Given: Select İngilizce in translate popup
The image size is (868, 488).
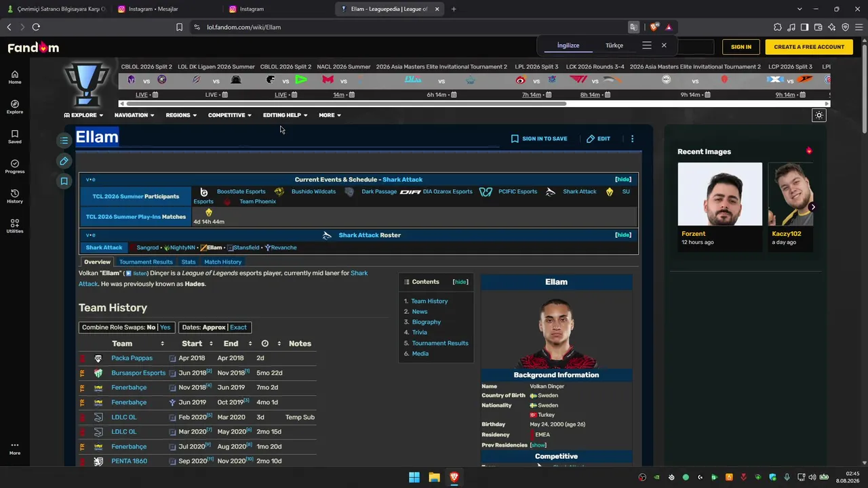Looking at the screenshot, I should 568,45.
